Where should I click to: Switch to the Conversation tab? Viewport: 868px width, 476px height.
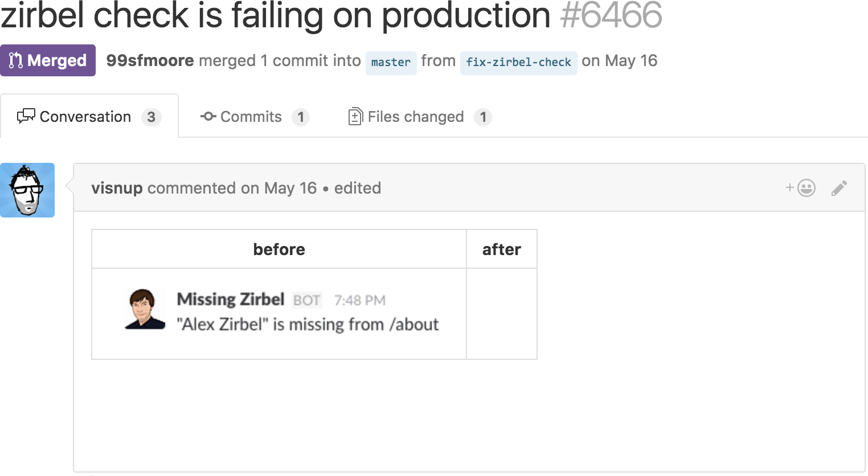tap(85, 117)
